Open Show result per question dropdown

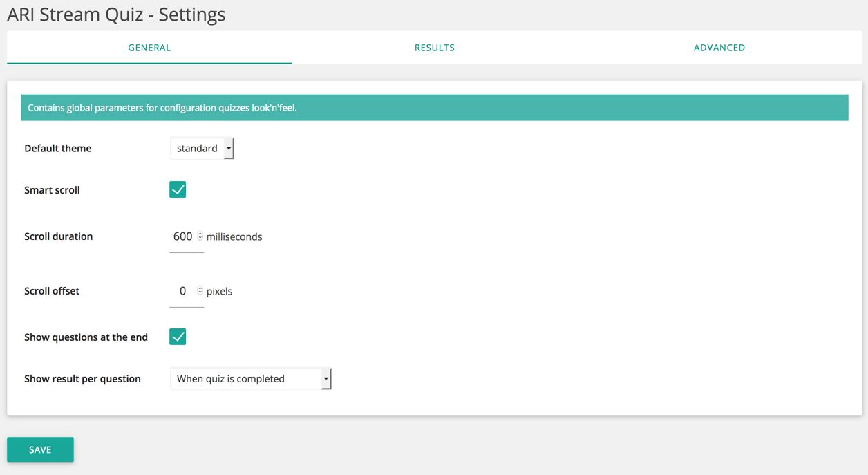251,378
